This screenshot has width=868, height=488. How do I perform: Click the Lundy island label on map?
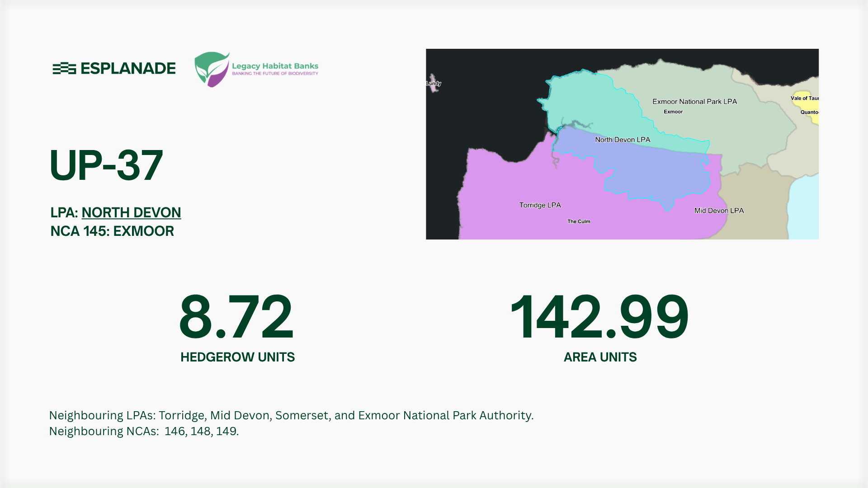click(x=434, y=84)
